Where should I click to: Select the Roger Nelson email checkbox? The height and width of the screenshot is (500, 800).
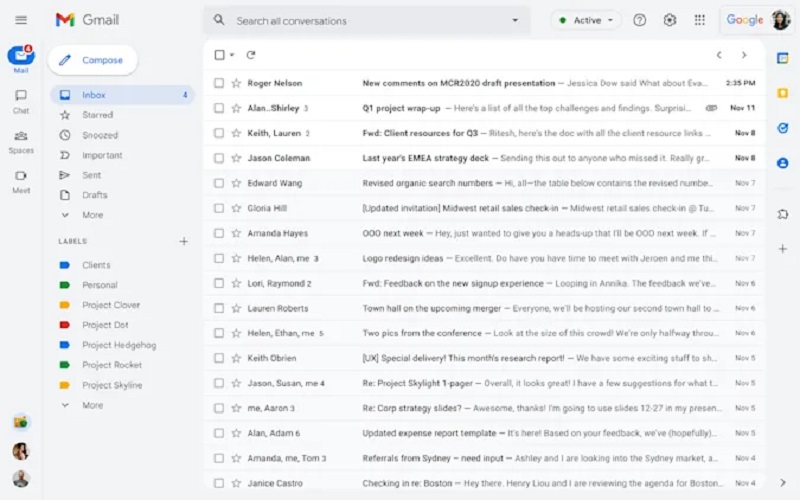tap(219, 83)
